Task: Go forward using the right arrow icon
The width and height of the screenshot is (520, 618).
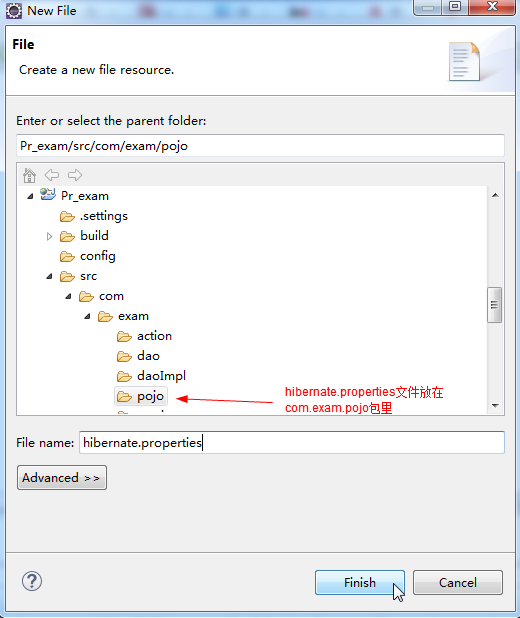Action: pyautogui.click(x=75, y=175)
